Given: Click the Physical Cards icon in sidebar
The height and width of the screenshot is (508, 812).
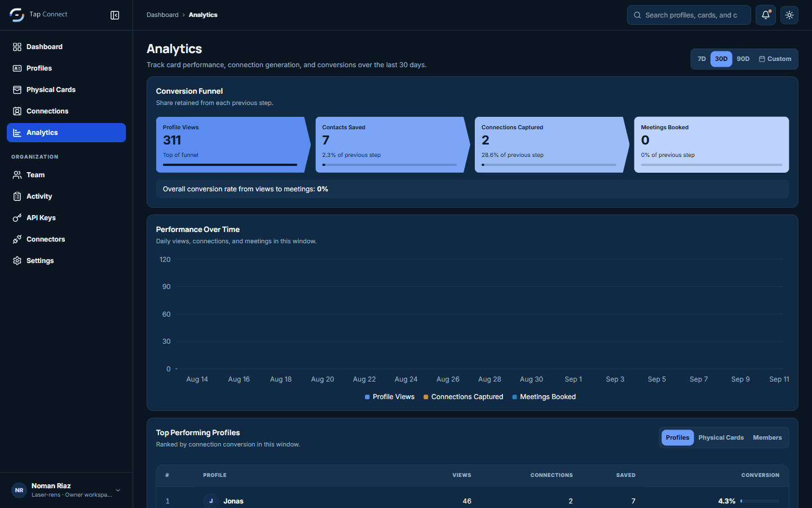Looking at the screenshot, I should click(17, 90).
